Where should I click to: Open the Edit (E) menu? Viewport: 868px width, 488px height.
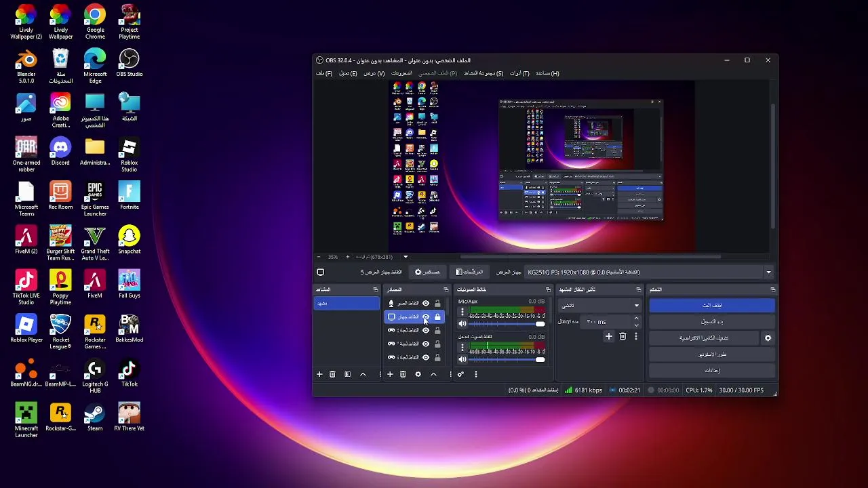(x=348, y=73)
